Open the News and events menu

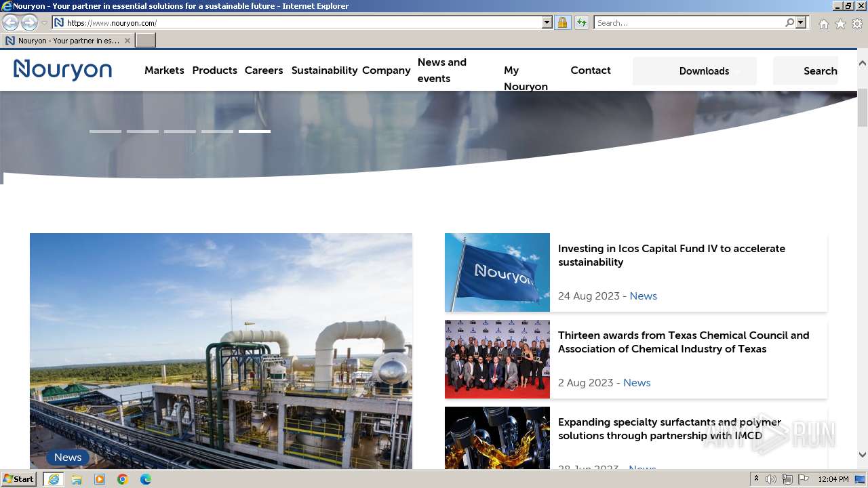coord(442,70)
